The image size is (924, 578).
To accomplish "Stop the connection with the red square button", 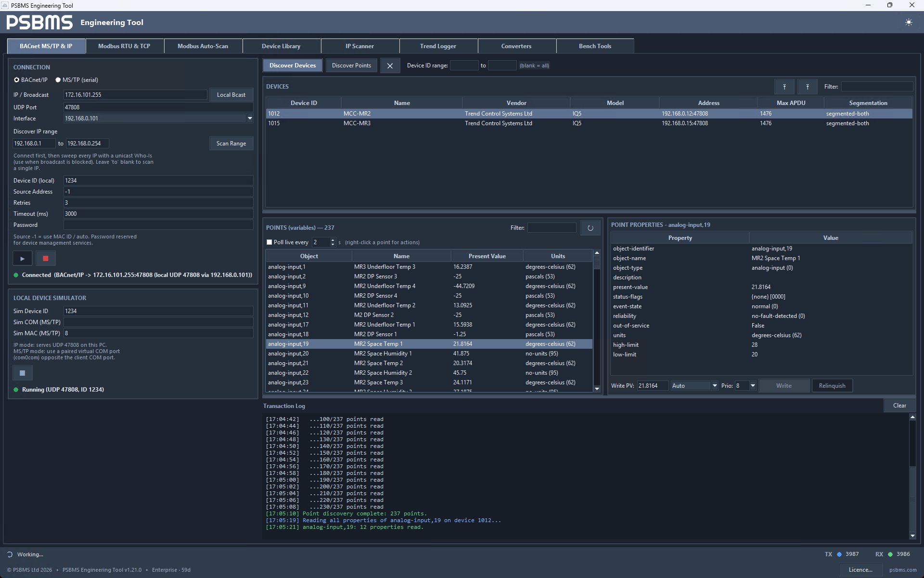I will [x=46, y=259].
